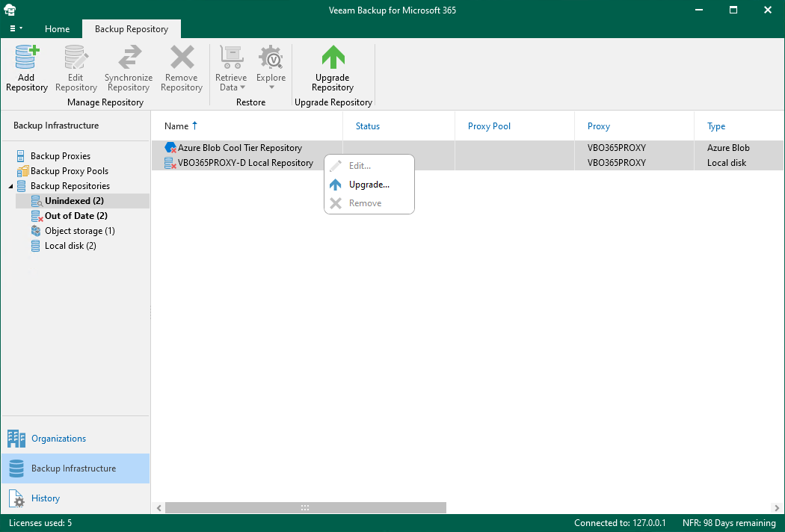Click the Backup Infrastructure database icon
The image size is (785, 532).
pyautogui.click(x=16, y=469)
